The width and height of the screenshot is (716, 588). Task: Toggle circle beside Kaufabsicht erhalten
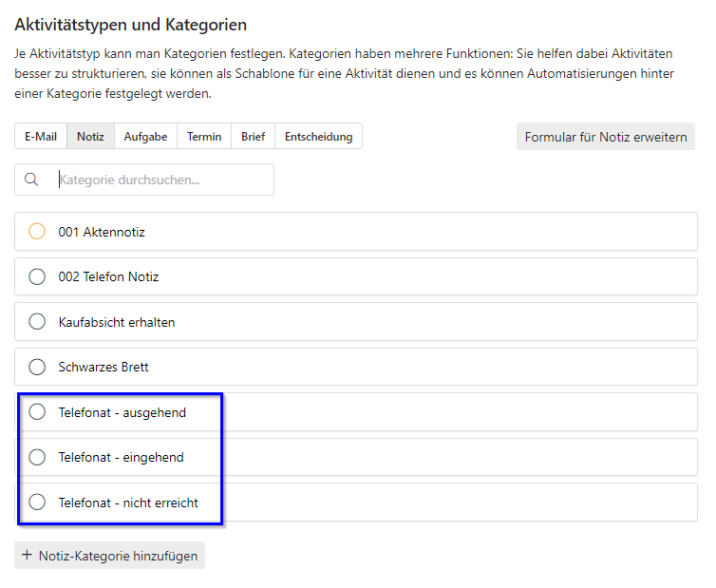pyautogui.click(x=37, y=322)
